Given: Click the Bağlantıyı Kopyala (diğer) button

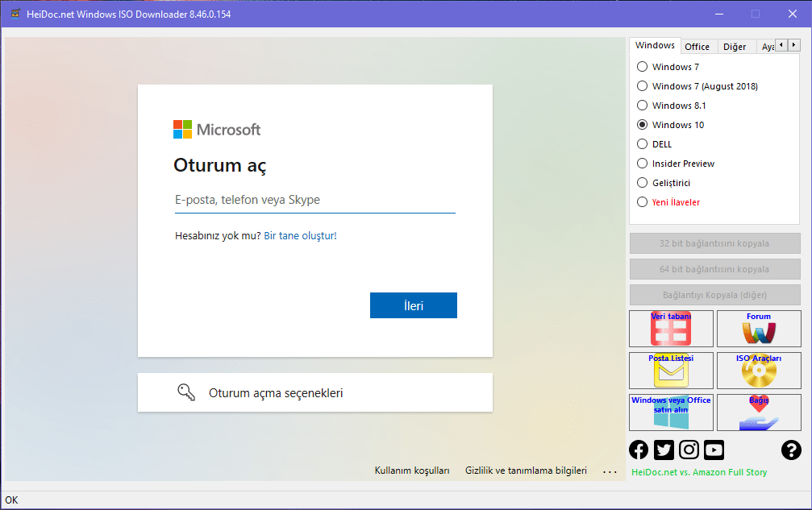Looking at the screenshot, I should pos(714,296).
